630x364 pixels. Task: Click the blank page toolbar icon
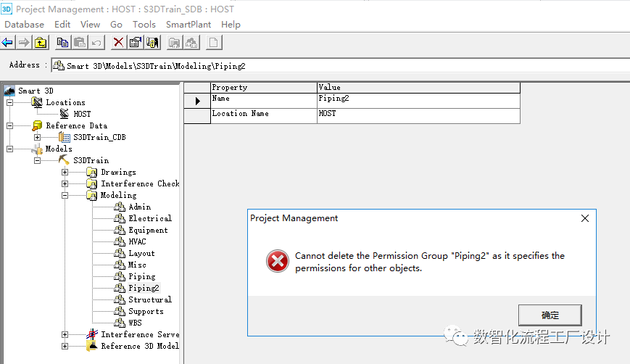[214, 43]
